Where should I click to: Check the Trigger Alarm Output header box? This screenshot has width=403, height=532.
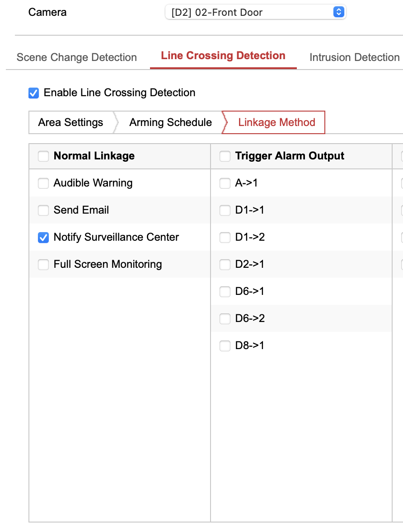225,156
